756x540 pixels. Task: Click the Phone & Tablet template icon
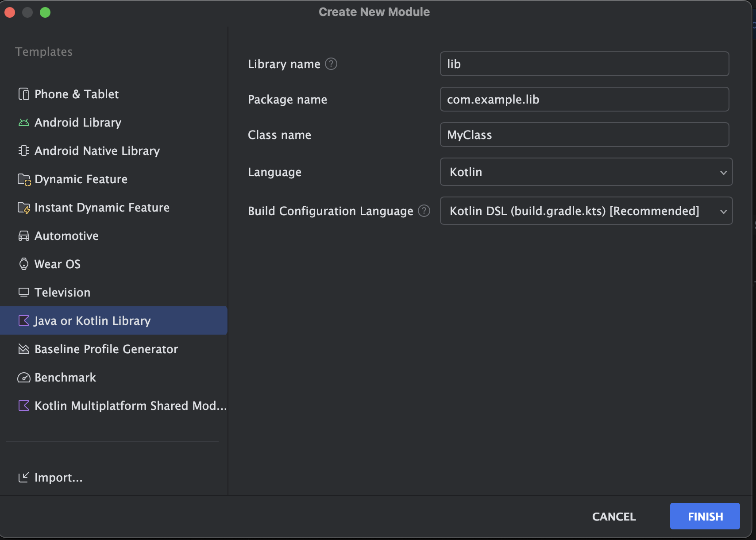coord(24,94)
